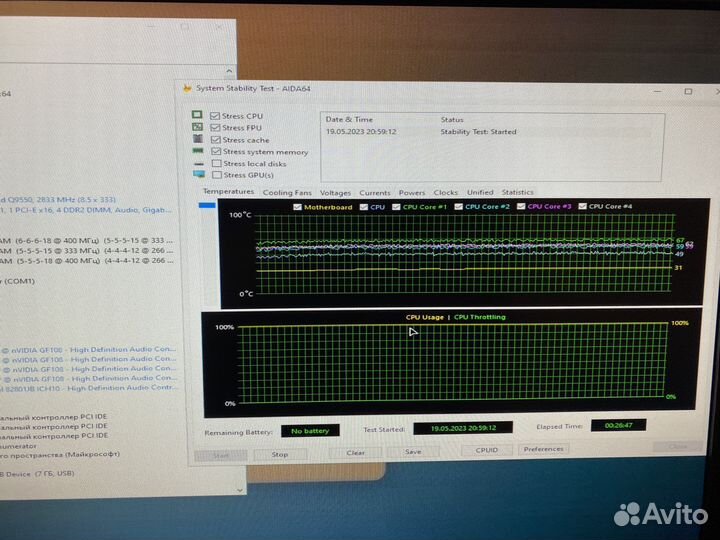The height and width of the screenshot is (540, 720).
Task: Enable Stress GPU(s) checkbox
Action: 217,175
